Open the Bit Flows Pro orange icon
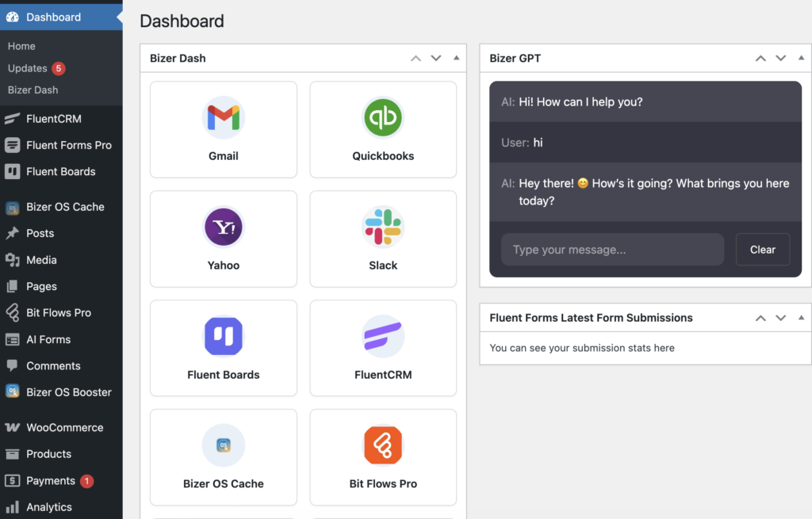 coord(383,445)
